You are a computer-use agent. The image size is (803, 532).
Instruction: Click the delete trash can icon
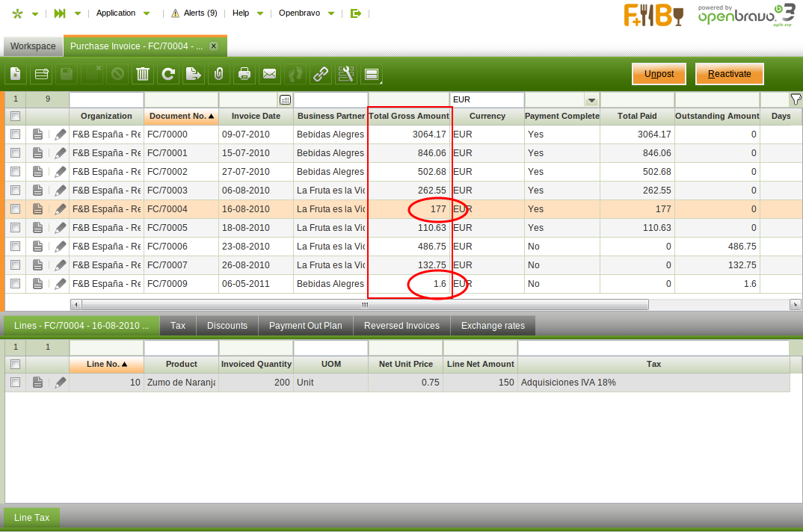click(143, 74)
